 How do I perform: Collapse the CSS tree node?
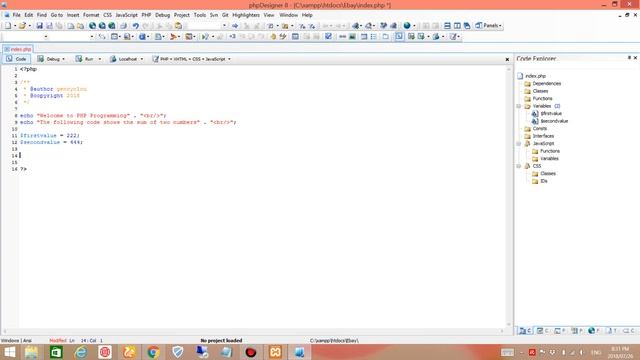[x=519, y=166]
